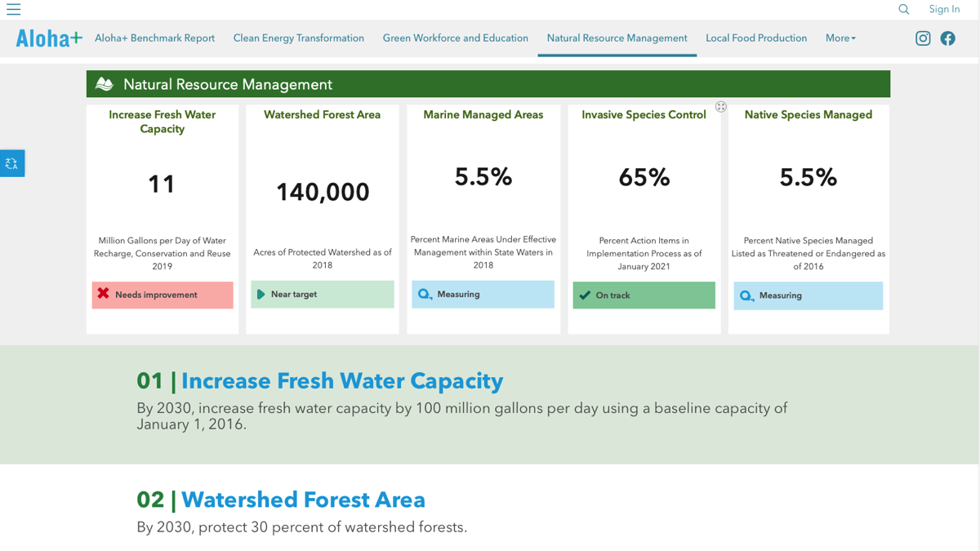Image resolution: width=980 pixels, height=551 pixels.
Task: Open the hamburger menu icon
Action: click(x=14, y=10)
